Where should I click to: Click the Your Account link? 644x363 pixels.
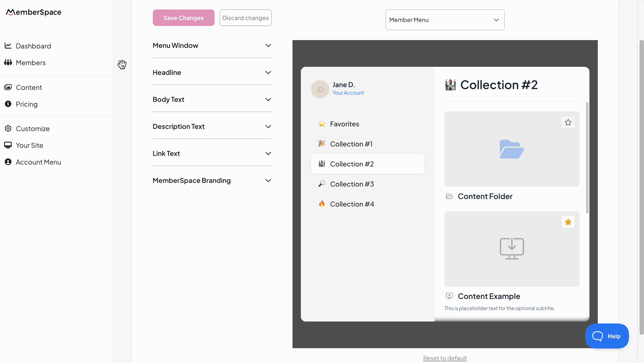tap(348, 93)
